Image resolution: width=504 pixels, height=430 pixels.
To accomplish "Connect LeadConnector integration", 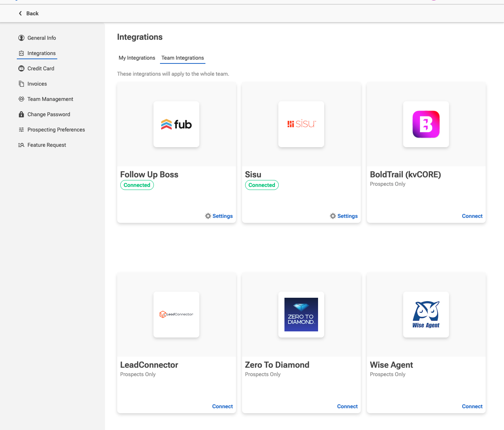I will (x=223, y=406).
